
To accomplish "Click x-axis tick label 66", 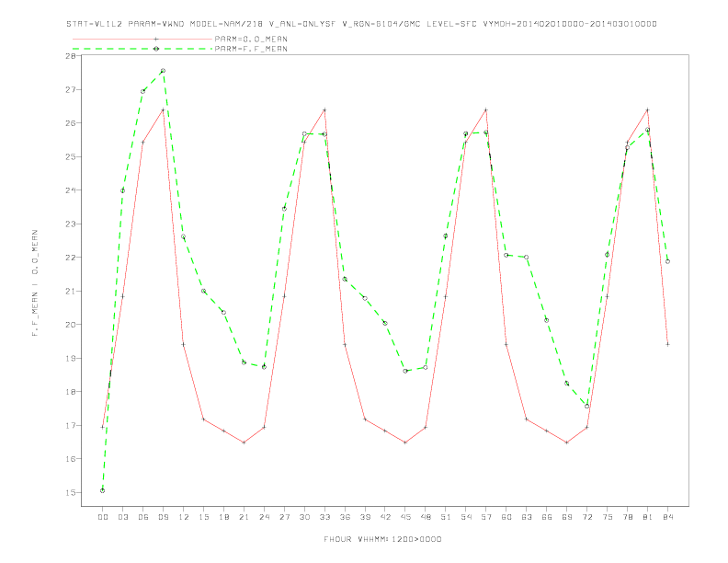I will click(547, 517).
